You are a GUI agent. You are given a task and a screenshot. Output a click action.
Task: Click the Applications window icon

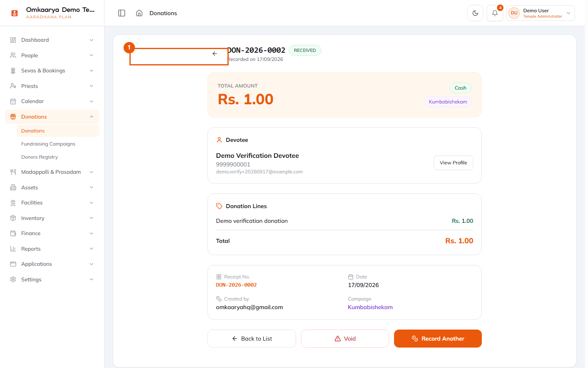[13, 264]
